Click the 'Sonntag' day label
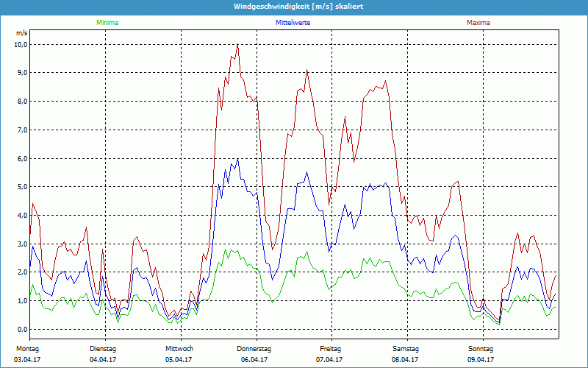This screenshot has height=368, width=588. pos(481,349)
